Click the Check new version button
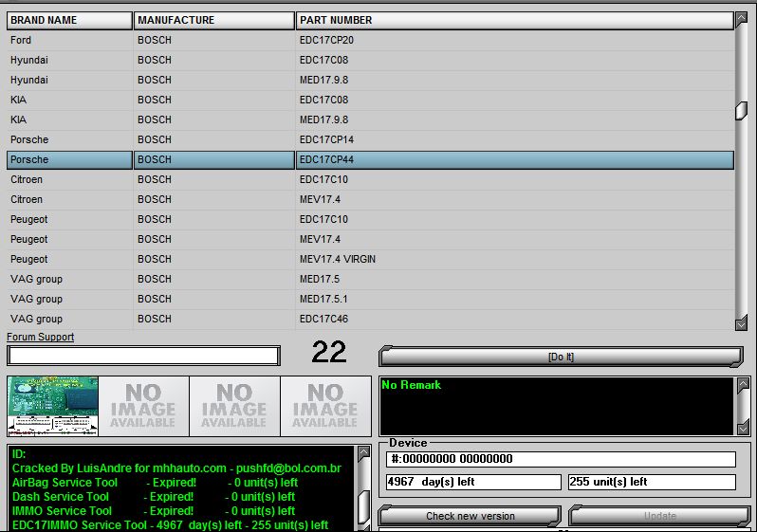Image resolution: width=757 pixels, height=532 pixels. 470,516
